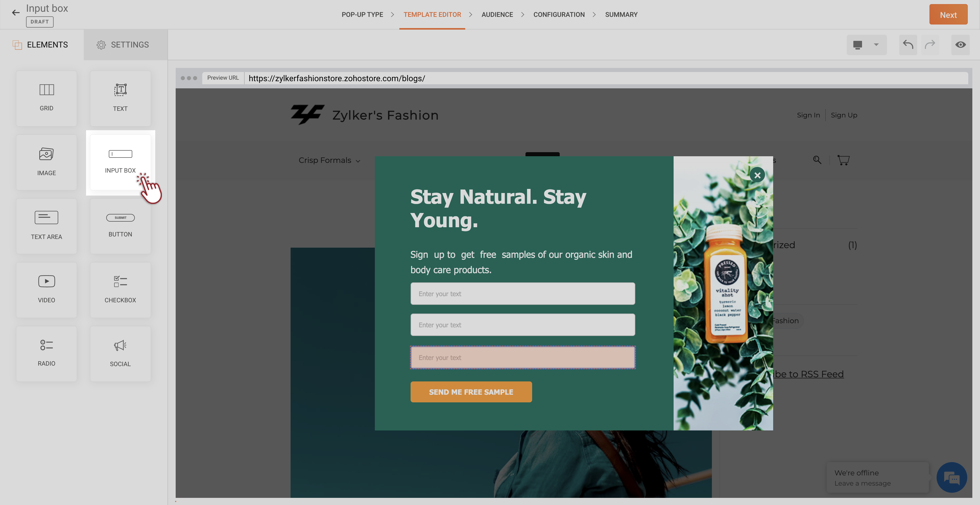This screenshot has height=505, width=980.
Task: Insert a Text Area element
Action: 46,226
